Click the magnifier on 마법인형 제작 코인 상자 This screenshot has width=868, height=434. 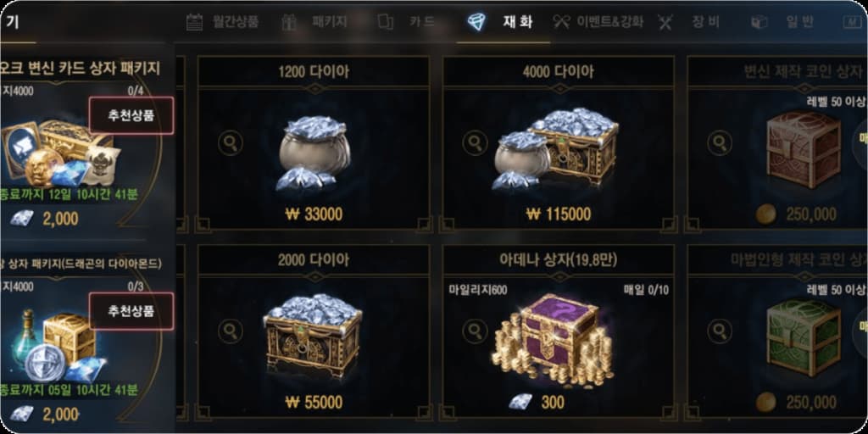pyautogui.click(x=719, y=331)
